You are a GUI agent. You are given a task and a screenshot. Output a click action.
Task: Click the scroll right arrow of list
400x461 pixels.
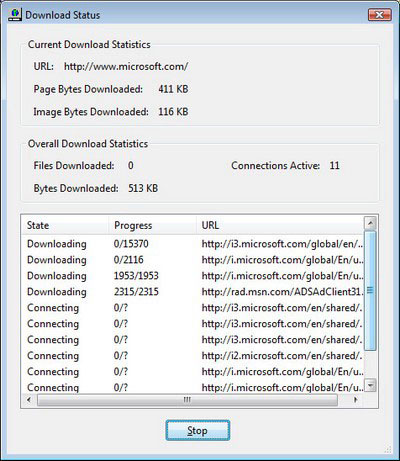pos(356,399)
